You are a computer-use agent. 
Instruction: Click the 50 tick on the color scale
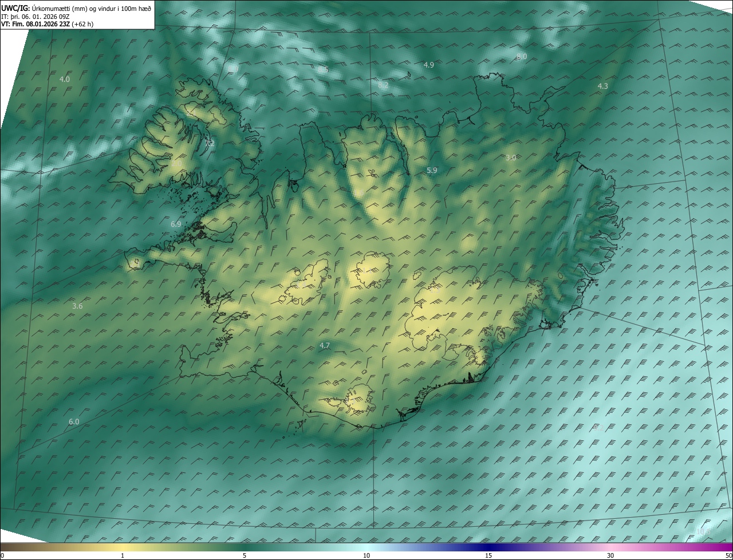tap(728, 555)
